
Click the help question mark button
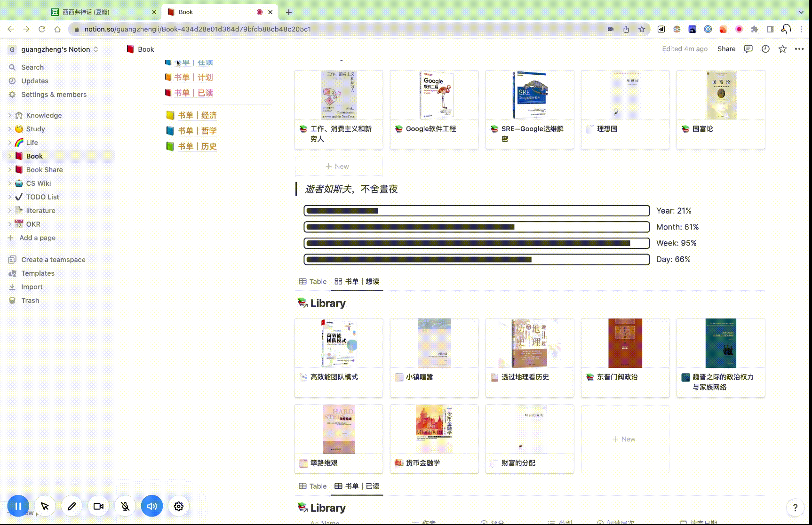pos(795,508)
